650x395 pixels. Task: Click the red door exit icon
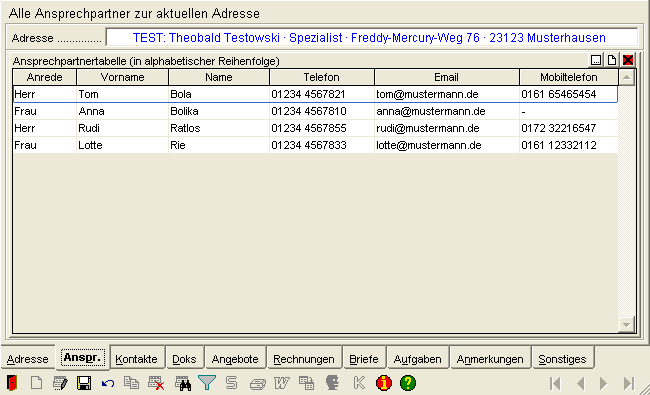[12, 383]
